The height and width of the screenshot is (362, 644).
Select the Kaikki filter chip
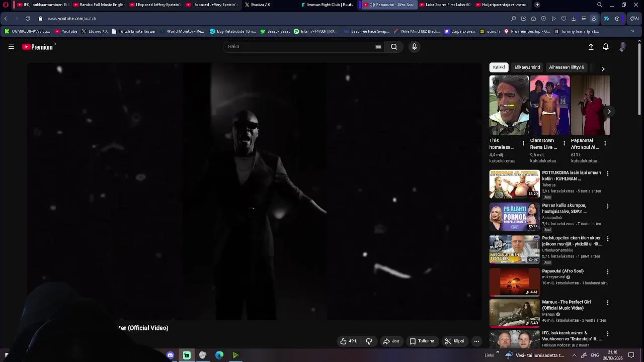pos(499,67)
